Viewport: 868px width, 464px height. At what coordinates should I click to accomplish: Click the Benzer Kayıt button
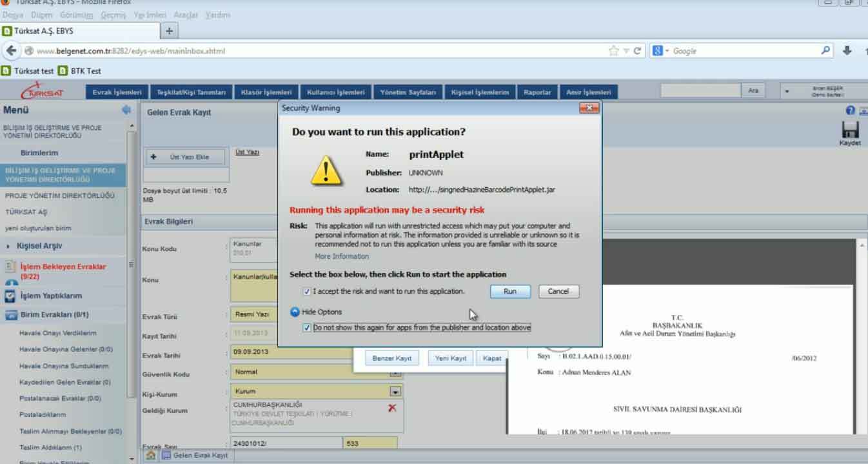click(x=392, y=358)
